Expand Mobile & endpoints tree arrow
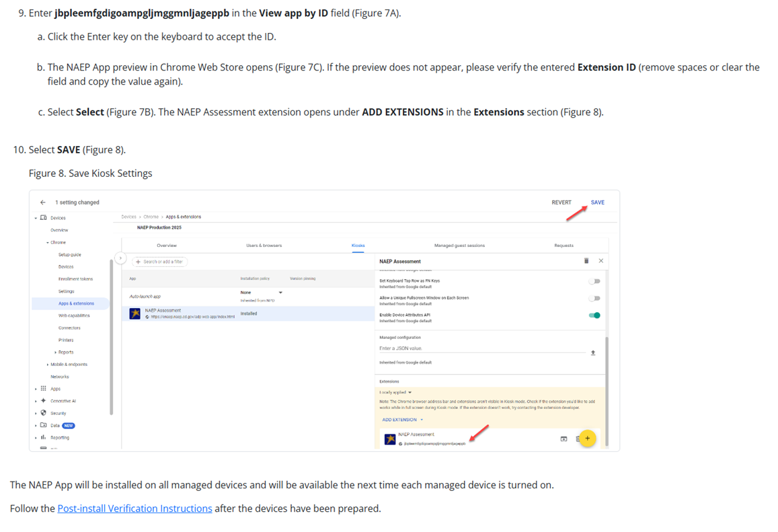778x532 pixels. 48,365
